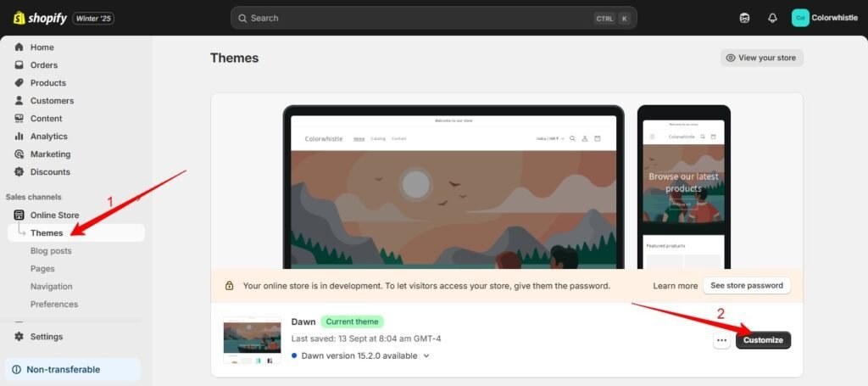The image size is (868, 386).
Task: Click the Ctrl K shortcut hint
Action: (x=613, y=19)
